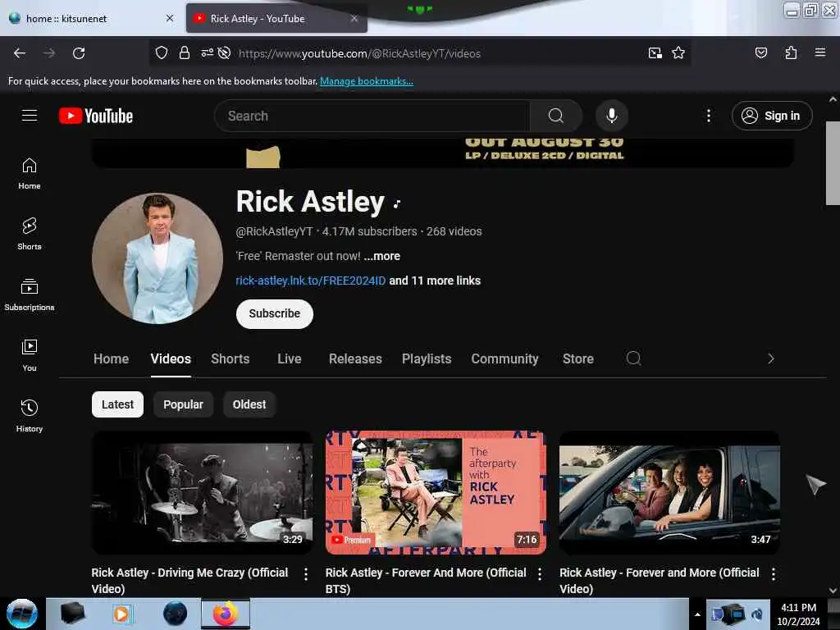Open the 'and 11 more links' text
The image size is (840, 630).
point(435,281)
